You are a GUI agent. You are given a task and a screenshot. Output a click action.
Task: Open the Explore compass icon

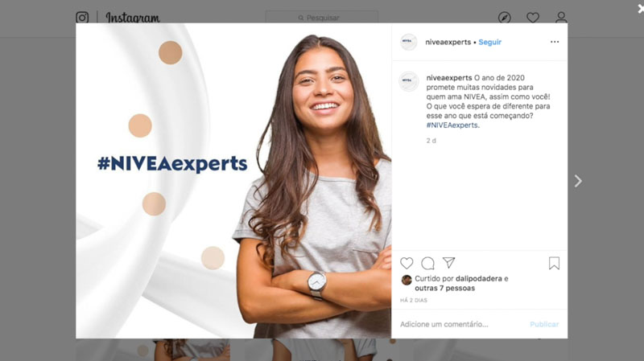pos(505,18)
